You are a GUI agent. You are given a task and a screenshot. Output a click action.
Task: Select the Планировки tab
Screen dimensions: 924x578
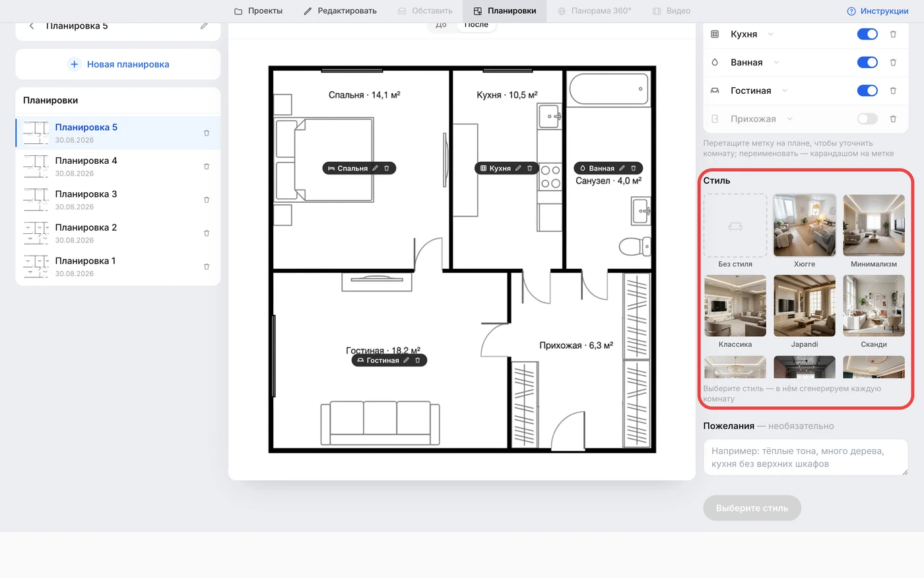505,11
